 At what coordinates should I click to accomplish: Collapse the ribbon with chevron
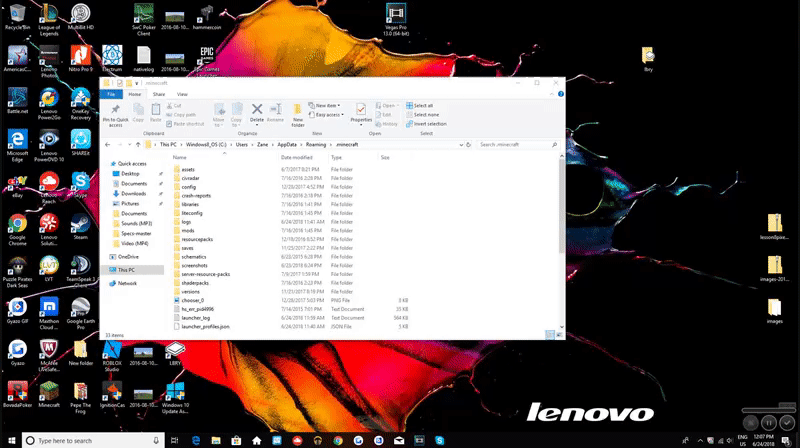coord(552,94)
